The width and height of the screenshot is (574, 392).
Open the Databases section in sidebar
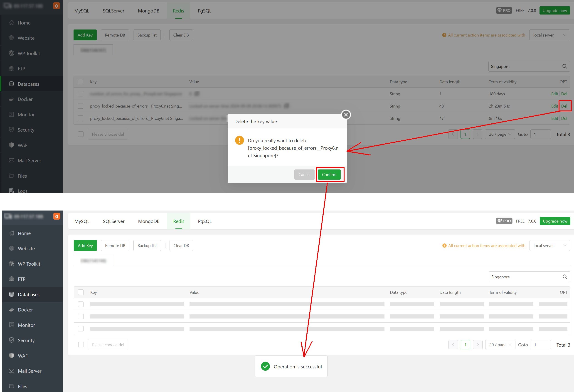[28, 84]
